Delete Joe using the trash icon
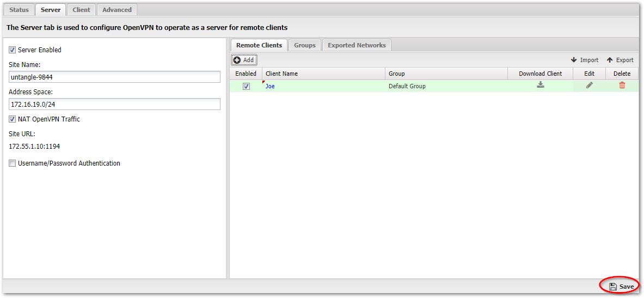 click(622, 86)
